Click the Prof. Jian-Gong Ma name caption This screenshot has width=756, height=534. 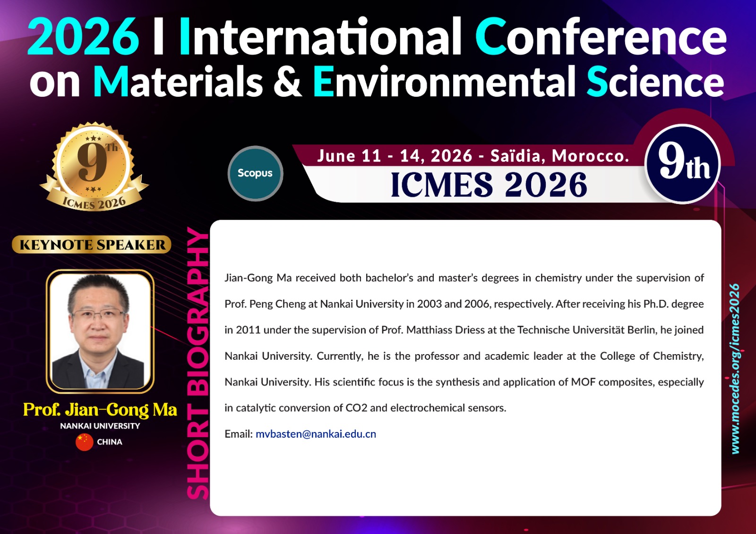point(100,409)
